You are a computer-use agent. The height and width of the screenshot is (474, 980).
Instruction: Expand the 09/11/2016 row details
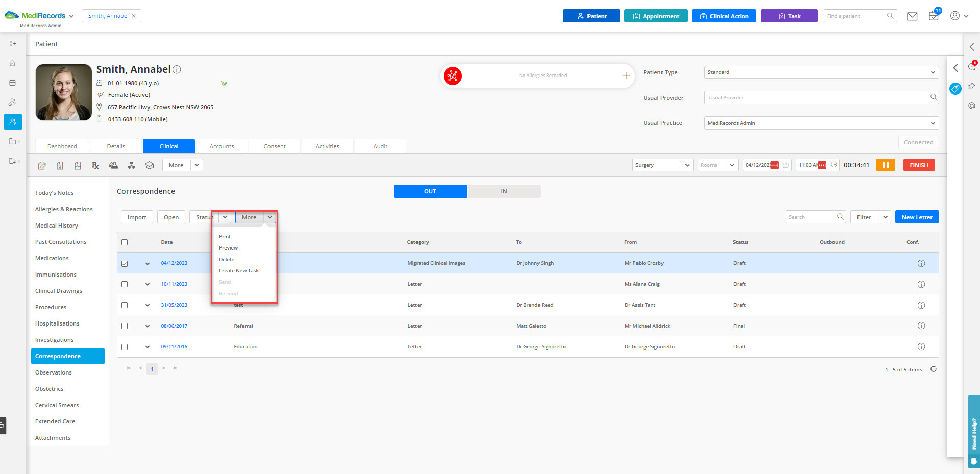[148, 347]
